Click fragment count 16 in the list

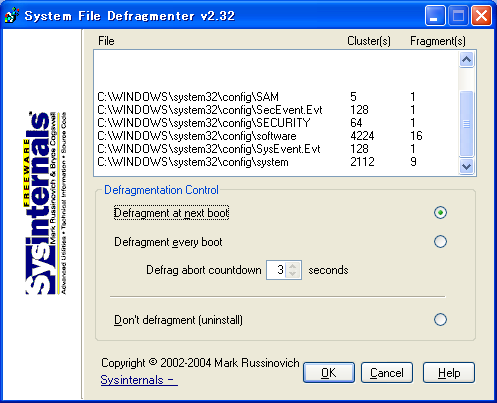(x=416, y=136)
